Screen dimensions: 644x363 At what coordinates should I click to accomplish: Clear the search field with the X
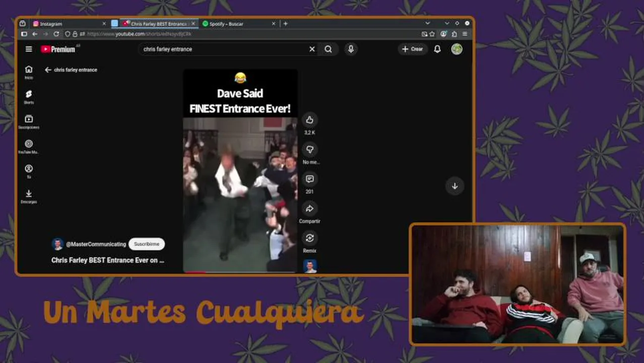(x=312, y=49)
